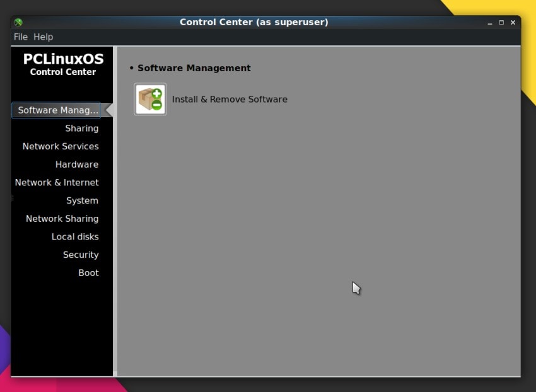Open the Hardware category

coord(77,164)
